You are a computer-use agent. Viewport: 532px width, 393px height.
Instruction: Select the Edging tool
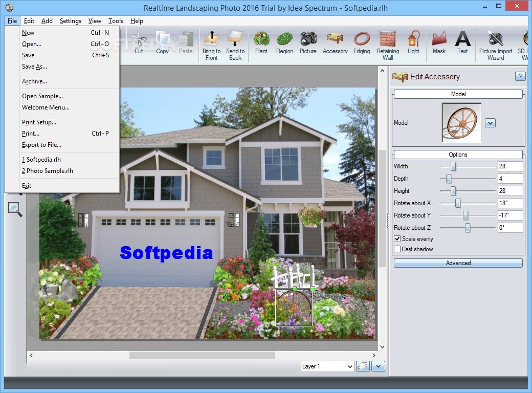(362, 43)
